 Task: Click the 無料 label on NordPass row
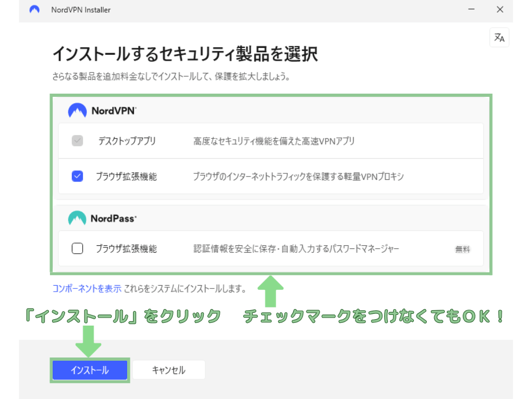pos(462,250)
